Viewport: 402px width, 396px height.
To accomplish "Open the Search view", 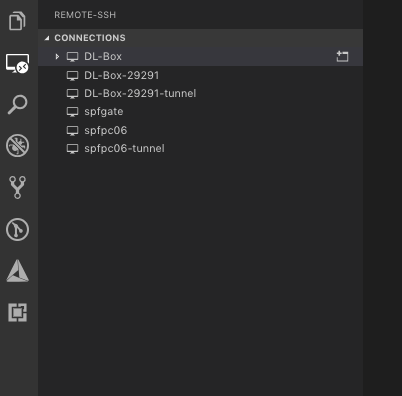I will 17,104.
